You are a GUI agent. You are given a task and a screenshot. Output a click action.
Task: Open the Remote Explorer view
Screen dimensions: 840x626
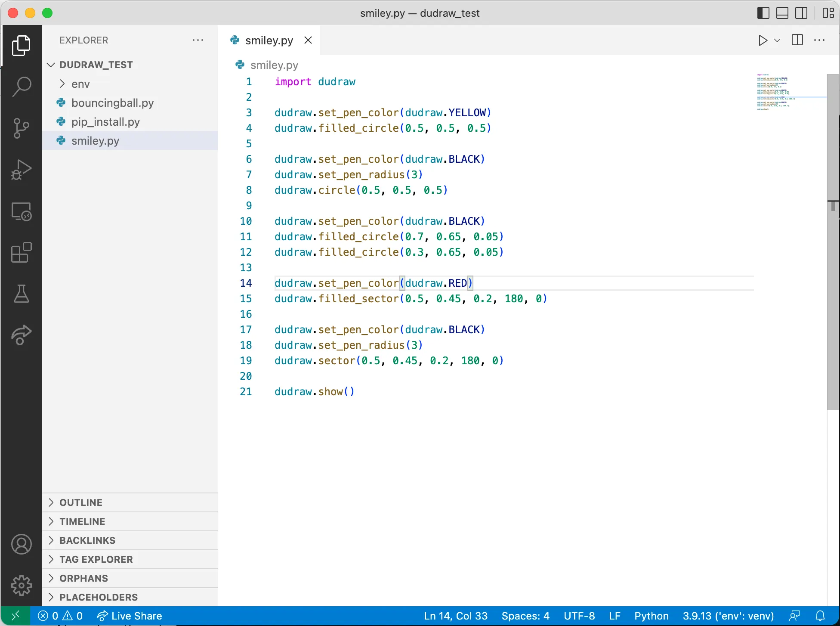point(22,211)
